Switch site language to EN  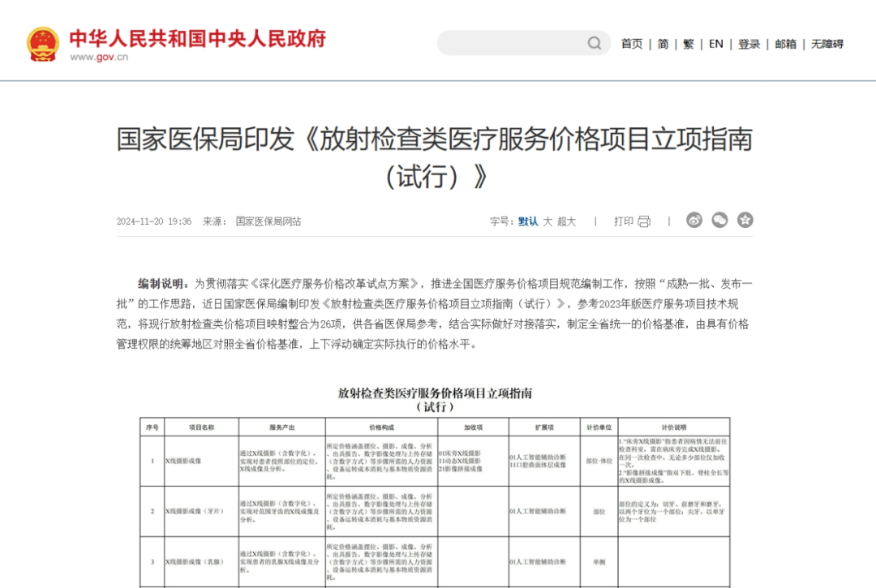715,44
